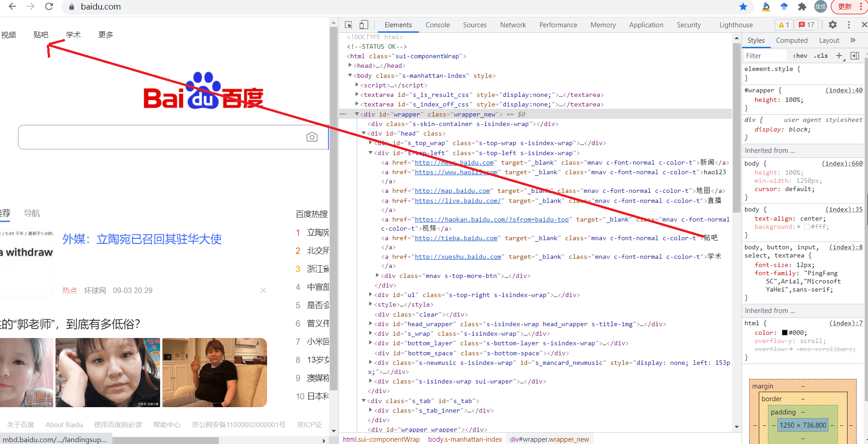
Task: Open the Performance tab
Action: 558,25
